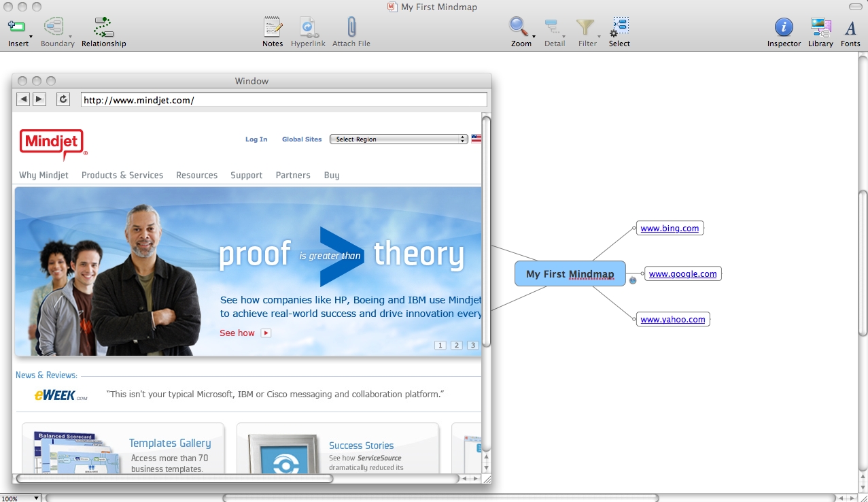Open the Products & Services menu

[x=122, y=175]
